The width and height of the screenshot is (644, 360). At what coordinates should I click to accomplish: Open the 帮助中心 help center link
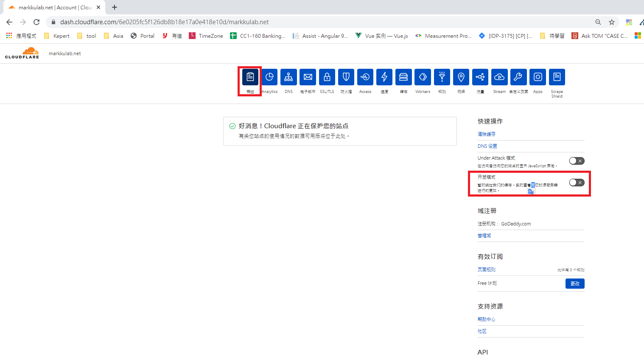tap(486, 319)
